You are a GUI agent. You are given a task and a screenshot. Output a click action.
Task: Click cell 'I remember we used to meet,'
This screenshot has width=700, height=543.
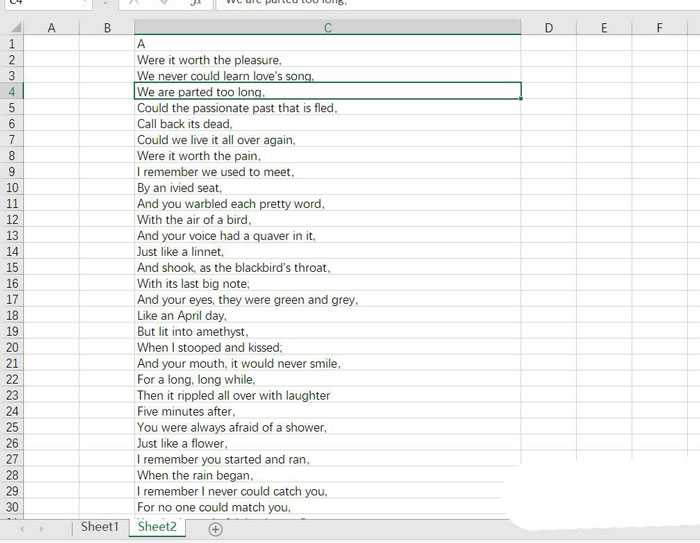pos(328,171)
